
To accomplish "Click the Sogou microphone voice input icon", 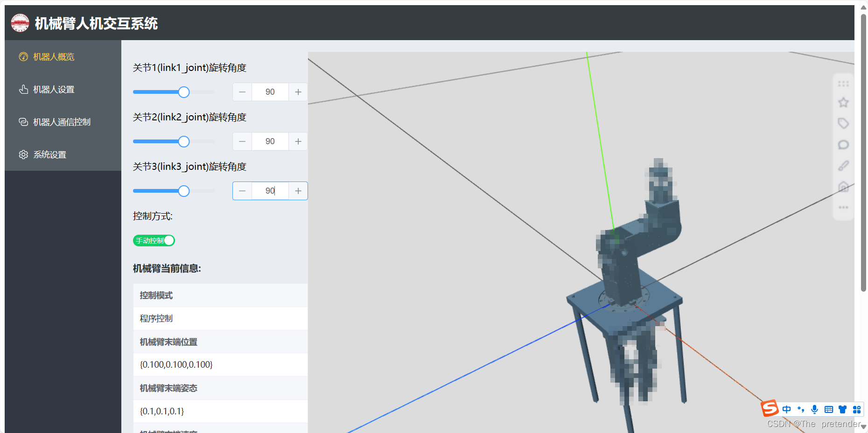I will [x=815, y=409].
